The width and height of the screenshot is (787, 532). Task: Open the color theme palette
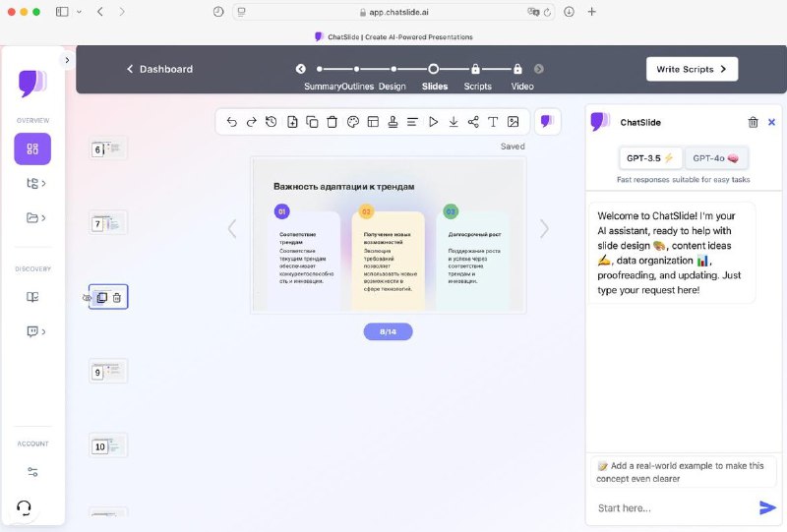(x=353, y=122)
